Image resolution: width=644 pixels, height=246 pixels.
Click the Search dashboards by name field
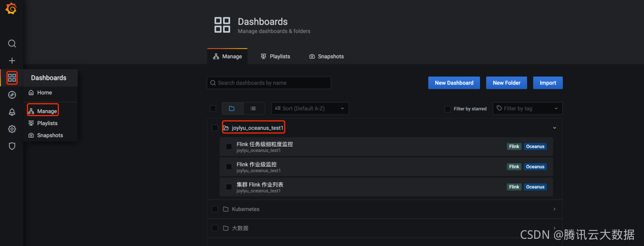coord(269,83)
